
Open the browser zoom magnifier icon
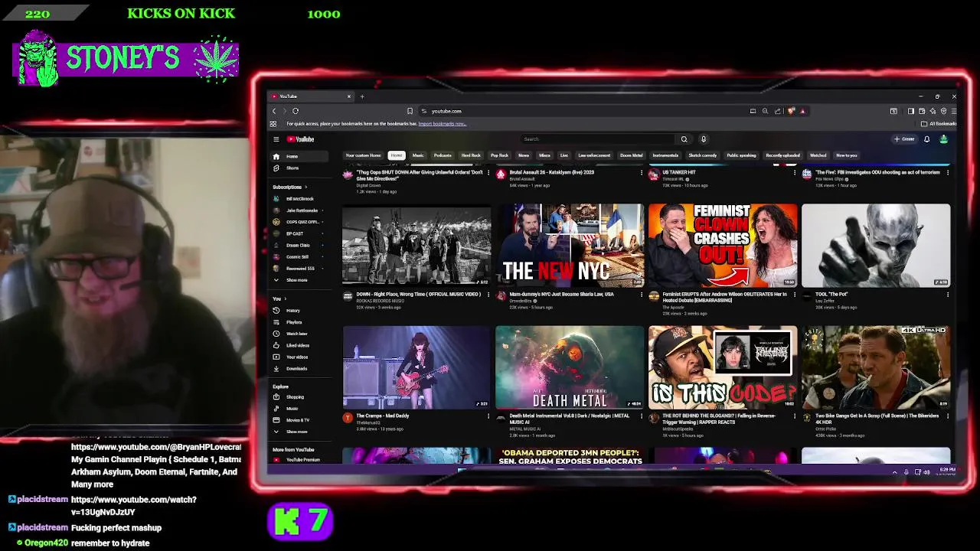click(x=765, y=111)
